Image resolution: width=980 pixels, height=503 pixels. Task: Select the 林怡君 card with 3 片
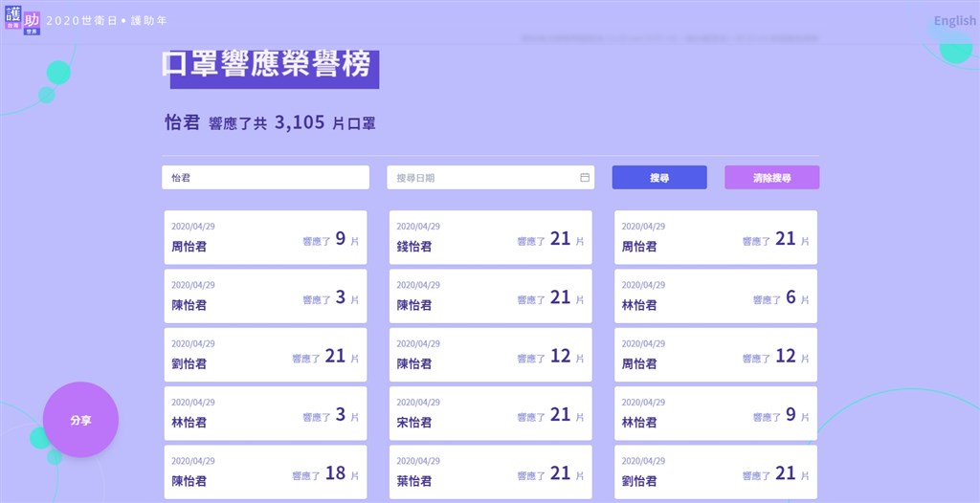[266, 414]
